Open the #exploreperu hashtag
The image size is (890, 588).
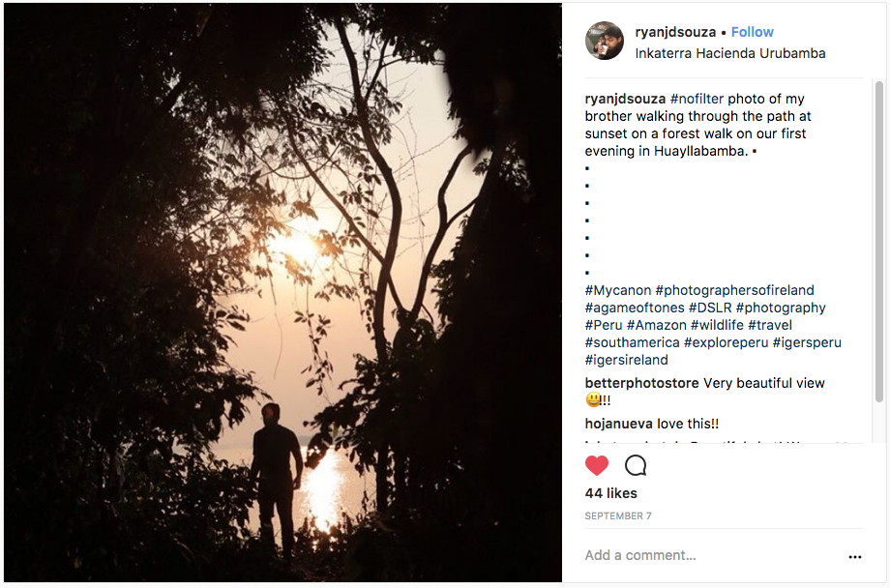[726, 342]
